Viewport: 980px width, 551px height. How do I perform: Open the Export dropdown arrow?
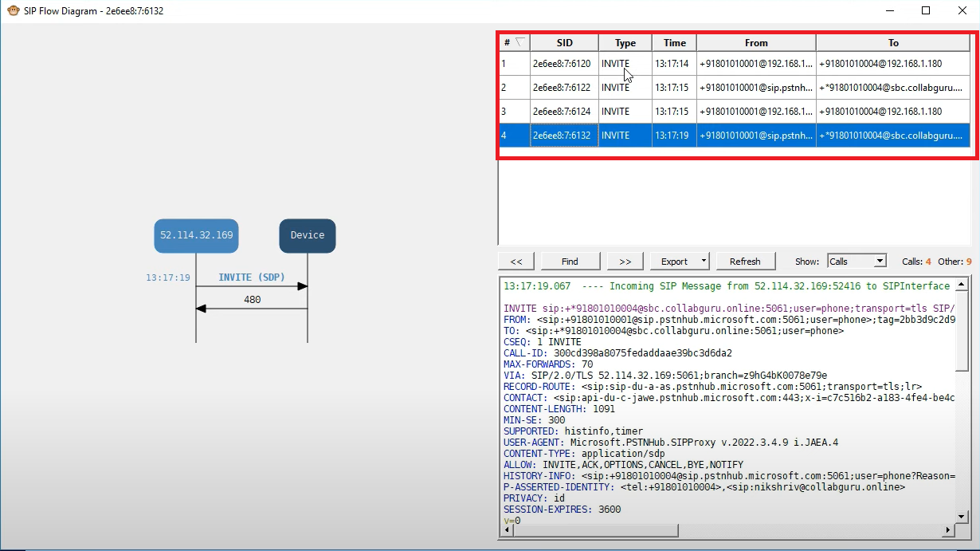click(x=704, y=261)
